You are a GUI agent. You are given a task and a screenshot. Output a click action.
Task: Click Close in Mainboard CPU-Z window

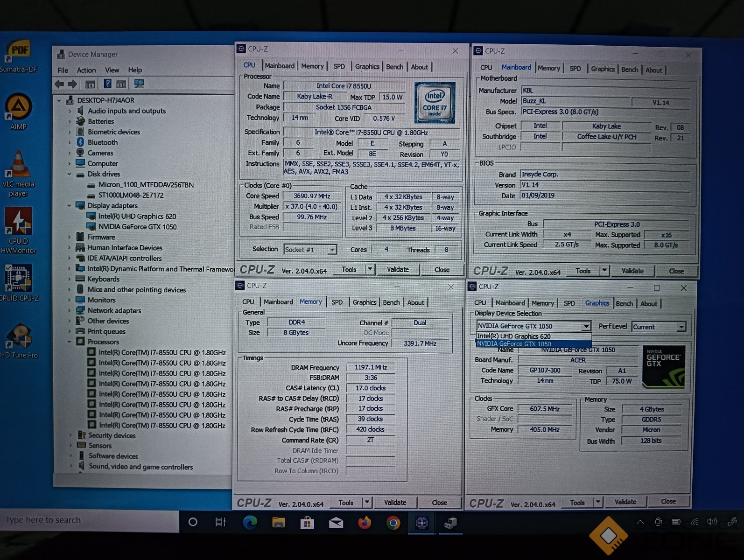tap(676, 271)
